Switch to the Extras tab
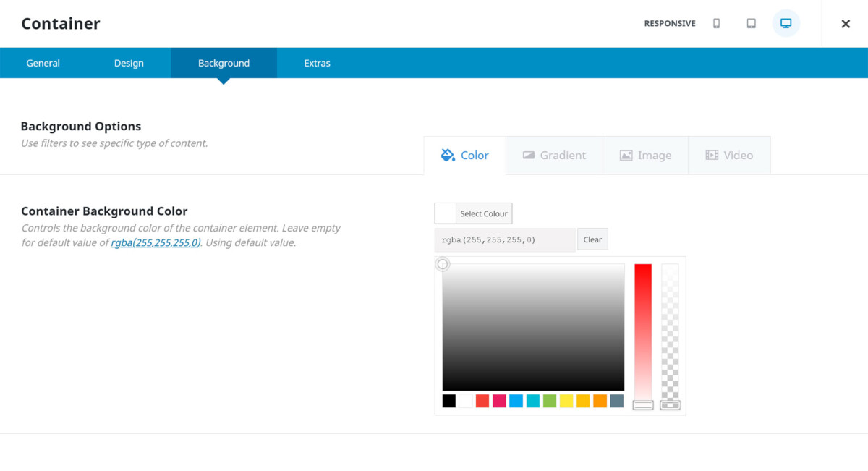Screen dimensions: 868x471 [x=317, y=63]
